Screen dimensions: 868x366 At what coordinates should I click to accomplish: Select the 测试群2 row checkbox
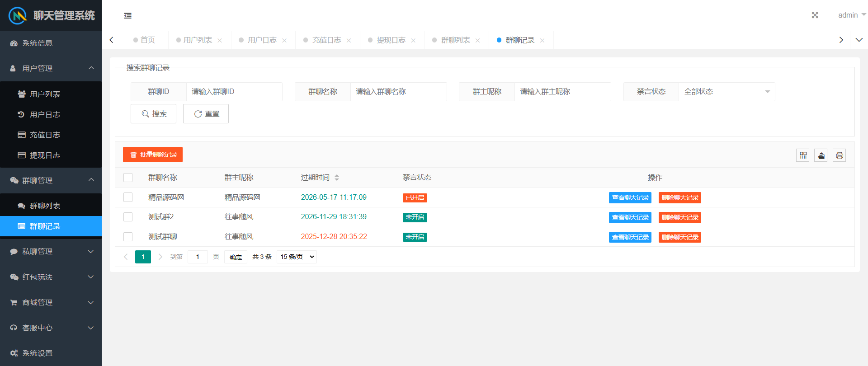coord(128,217)
